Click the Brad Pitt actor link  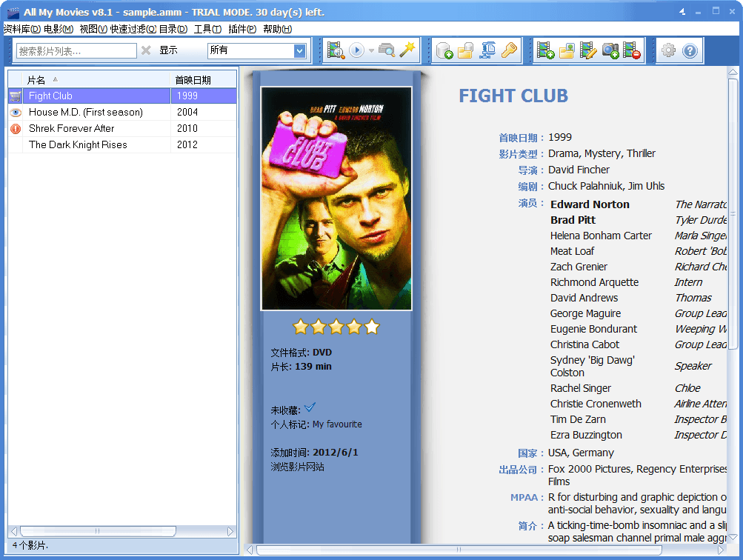pyautogui.click(x=573, y=220)
